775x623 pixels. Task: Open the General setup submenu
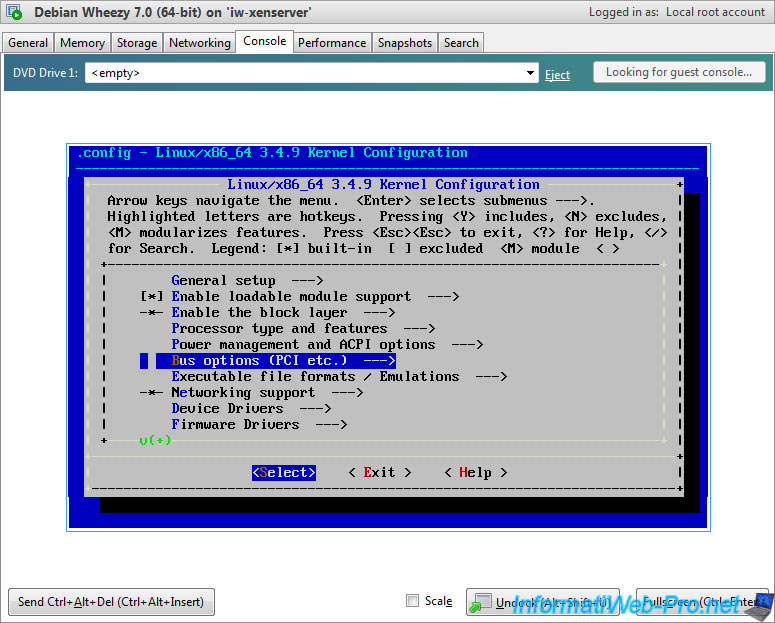(247, 280)
